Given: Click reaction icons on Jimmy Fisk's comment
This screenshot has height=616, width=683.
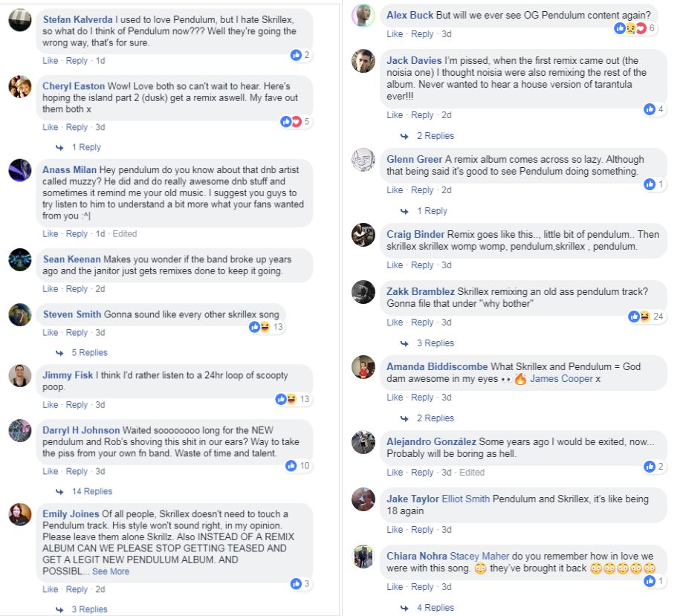Looking at the screenshot, I should pyautogui.click(x=286, y=399).
